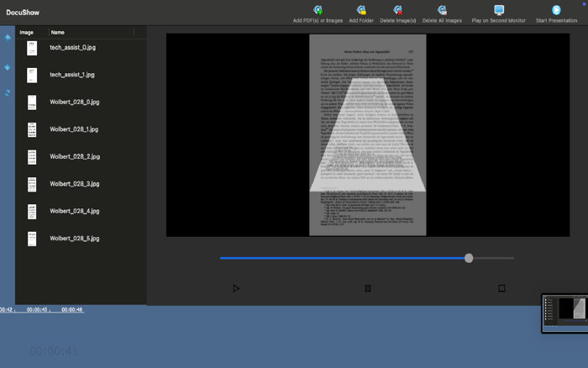Click Add PDF(s) or Images icon
The image size is (588, 368).
(318, 10)
